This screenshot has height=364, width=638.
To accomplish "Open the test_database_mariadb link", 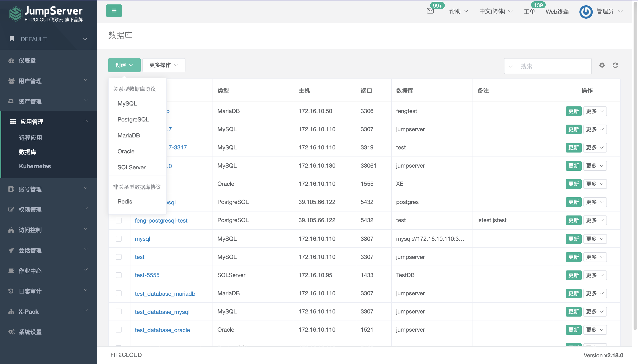I will point(165,294).
